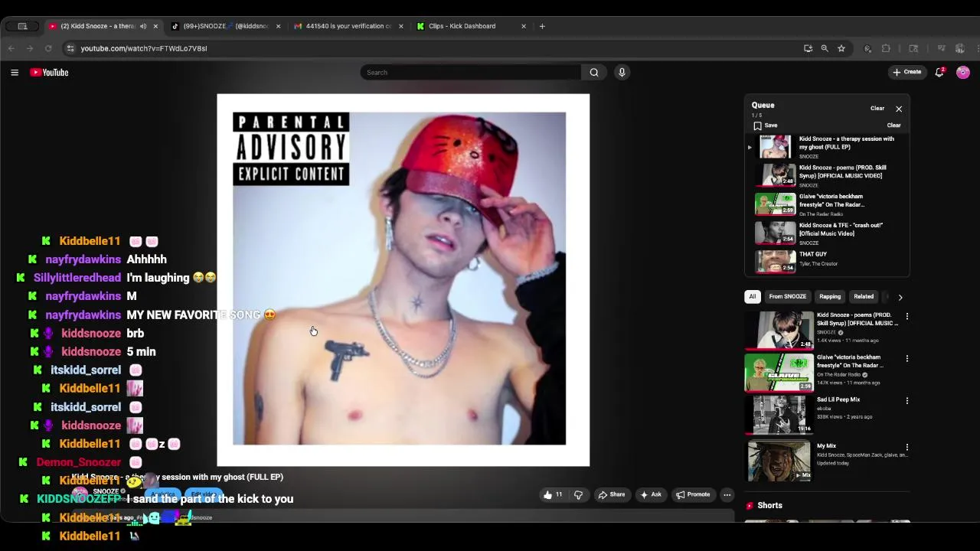Close the Gmail verification code tab
The width and height of the screenshot is (980, 551).
pyautogui.click(x=400, y=26)
